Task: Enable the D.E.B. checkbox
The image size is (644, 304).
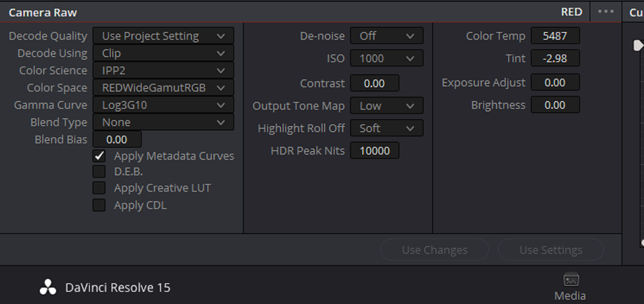Action: (99, 172)
